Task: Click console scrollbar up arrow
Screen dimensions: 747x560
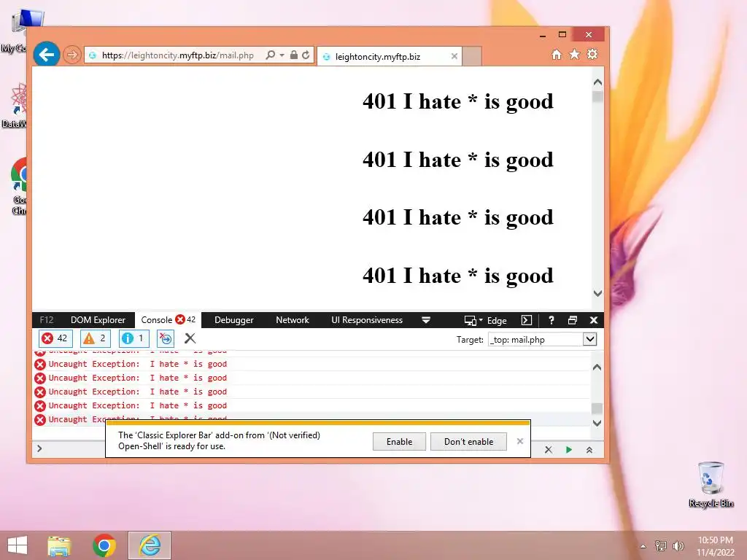Action: [597, 367]
